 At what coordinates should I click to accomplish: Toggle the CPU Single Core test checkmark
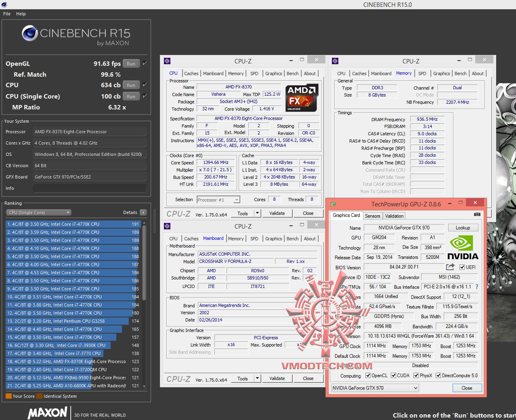coord(145,96)
